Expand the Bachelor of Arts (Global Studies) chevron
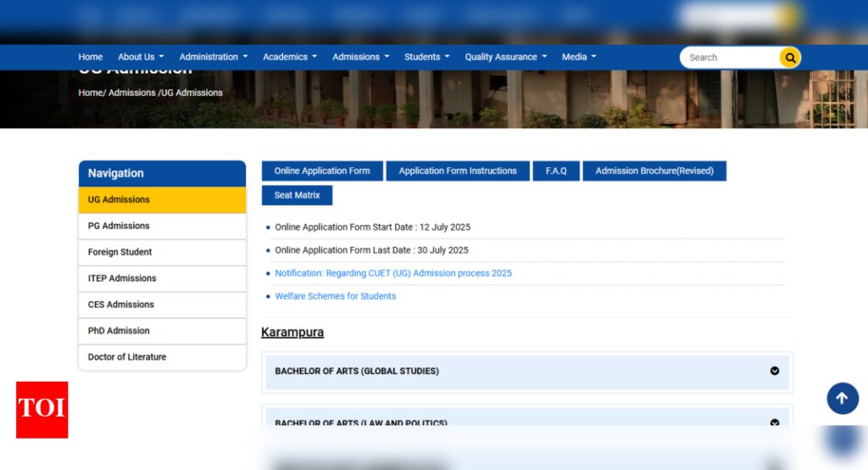This screenshot has height=470, width=868. click(x=775, y=371)
